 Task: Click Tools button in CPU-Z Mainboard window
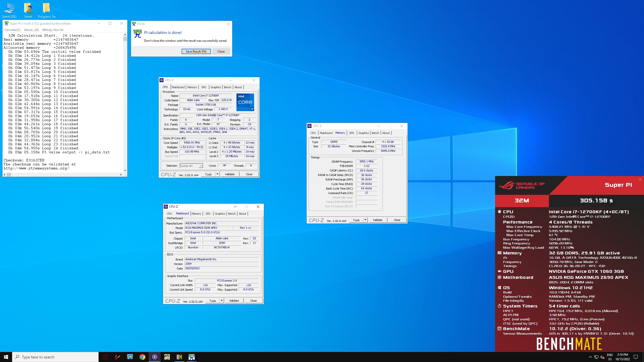213,301
